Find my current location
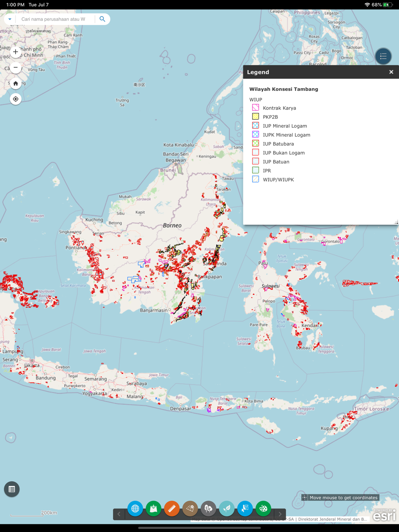This screenshot has width=399, height=532. pyautogui.click(x=16, y=99)
